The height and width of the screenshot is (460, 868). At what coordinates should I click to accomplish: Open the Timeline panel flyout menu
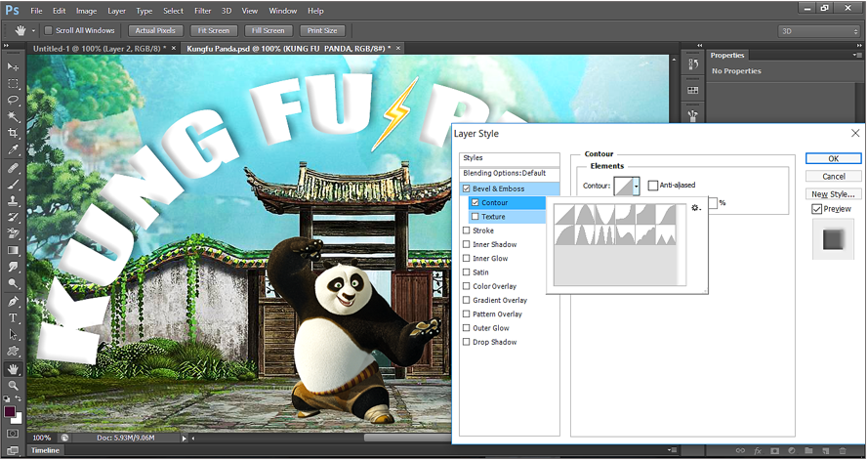[672, 450]
